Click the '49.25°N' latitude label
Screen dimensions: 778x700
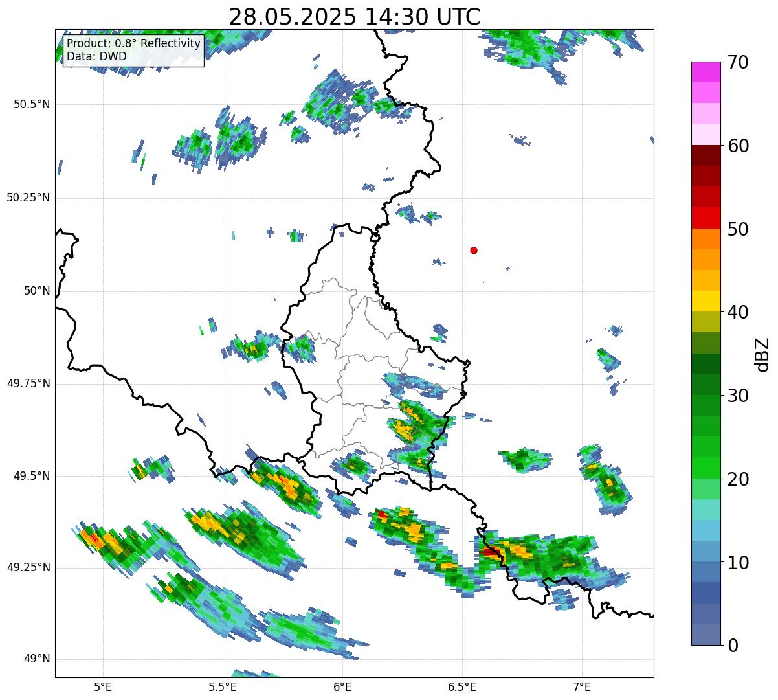coord(28,568)
